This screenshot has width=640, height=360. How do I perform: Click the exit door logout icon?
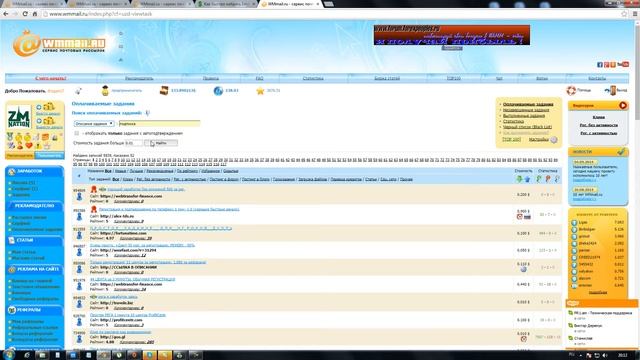pyautogui.click(x=610, y=90)
